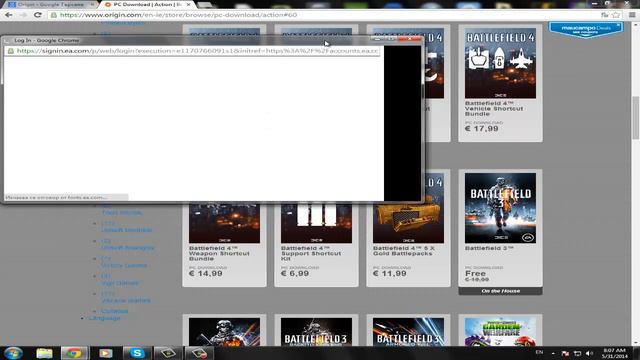Open the Battlefield 3 cover art with soldier

pos(500,208)
